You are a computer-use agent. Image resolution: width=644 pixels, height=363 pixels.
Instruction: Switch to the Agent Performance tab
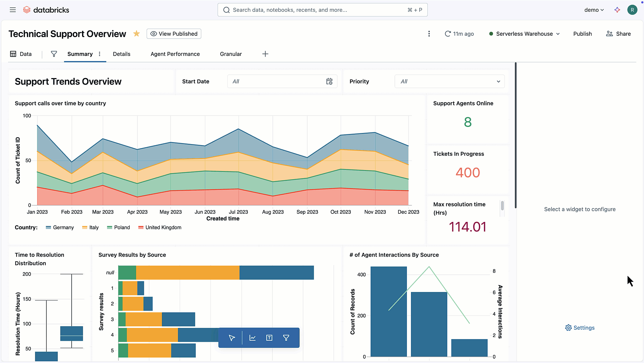tap(175, 54)
